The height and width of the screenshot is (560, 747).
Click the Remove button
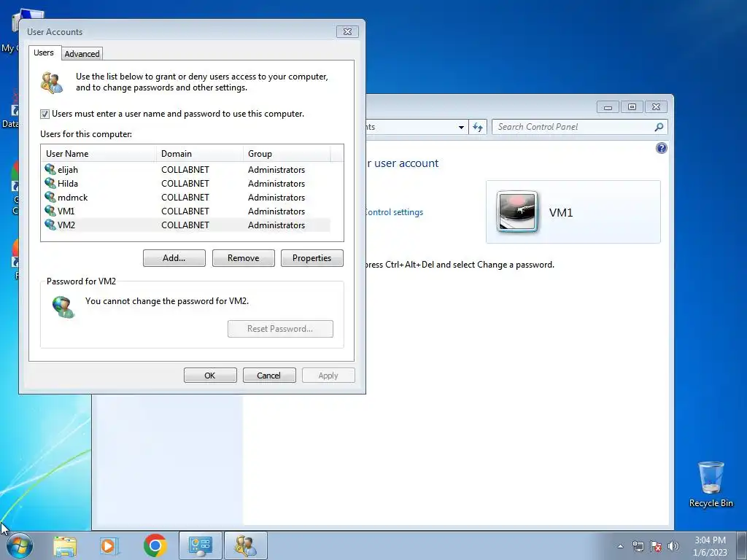pos(243,258)
